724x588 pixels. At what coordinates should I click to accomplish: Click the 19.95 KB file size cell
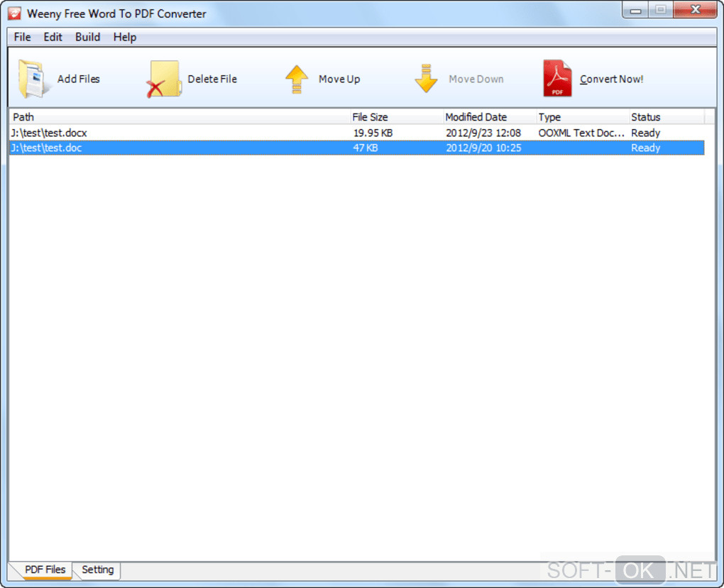coord(373,133)
